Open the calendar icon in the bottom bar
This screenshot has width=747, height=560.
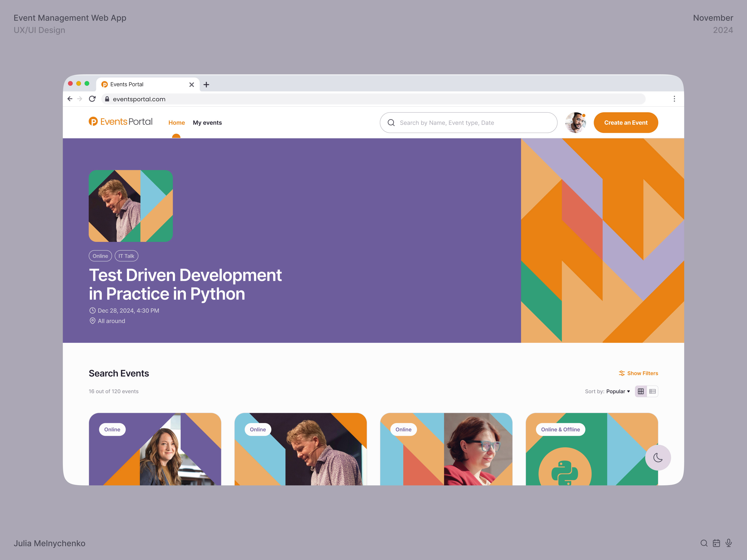[716, 543]
